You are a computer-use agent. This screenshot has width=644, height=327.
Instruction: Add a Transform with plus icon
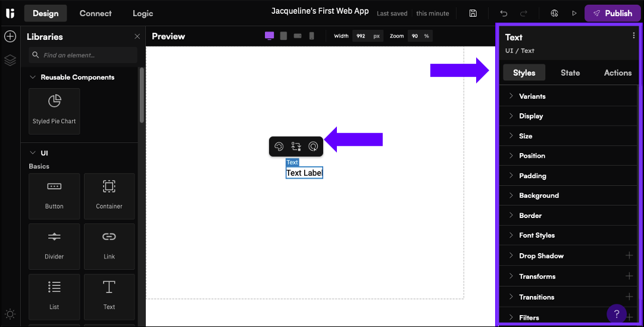coord(629,276)
